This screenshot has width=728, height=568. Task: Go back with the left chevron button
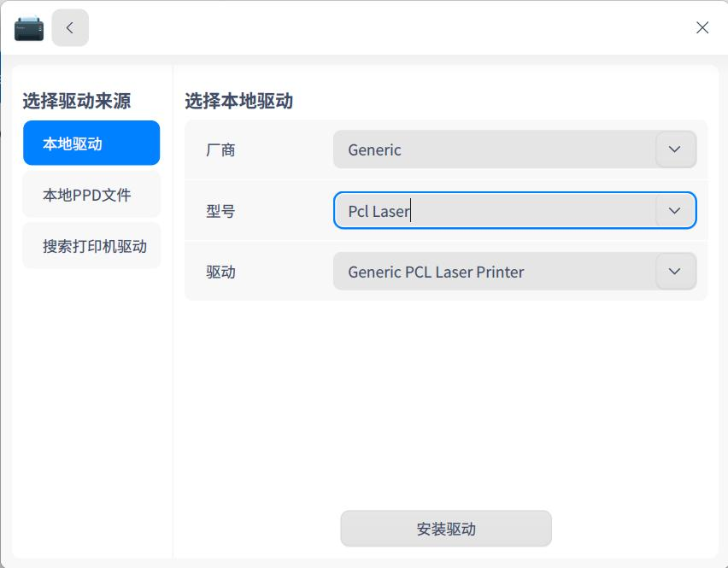[x=70, y=28]
